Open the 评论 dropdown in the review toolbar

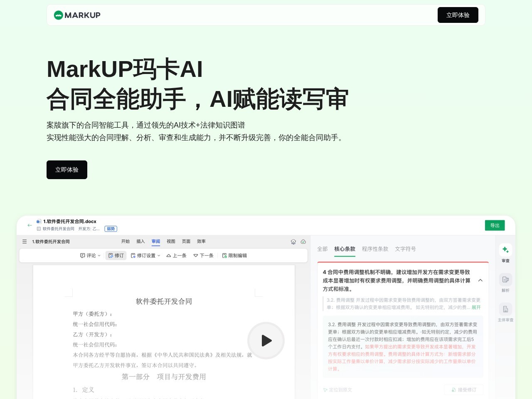(x=90, y=256)
